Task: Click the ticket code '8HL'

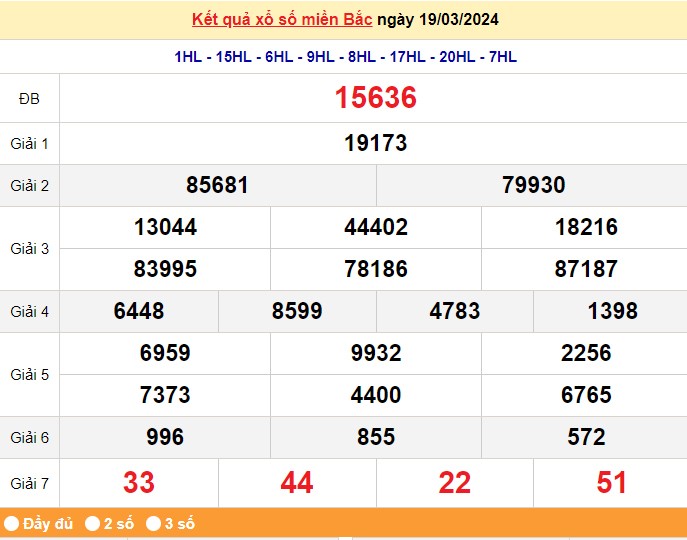Action: 362,57
